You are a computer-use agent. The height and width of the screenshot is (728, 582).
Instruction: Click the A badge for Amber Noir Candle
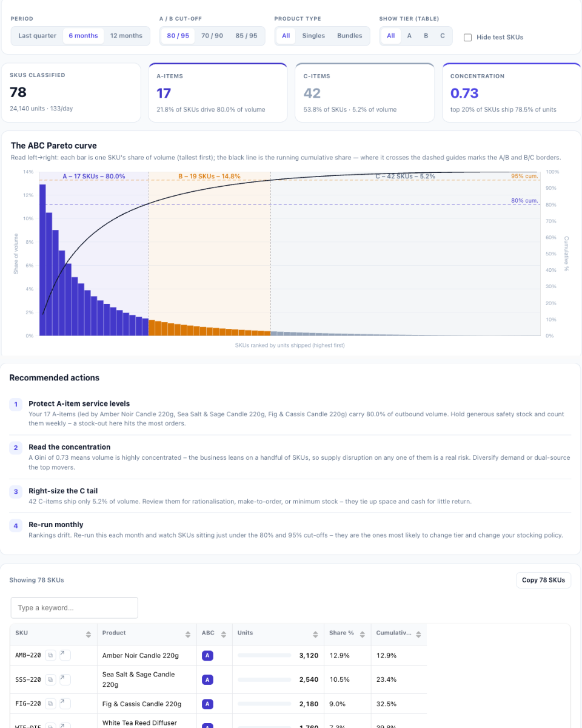coord(207,655)
